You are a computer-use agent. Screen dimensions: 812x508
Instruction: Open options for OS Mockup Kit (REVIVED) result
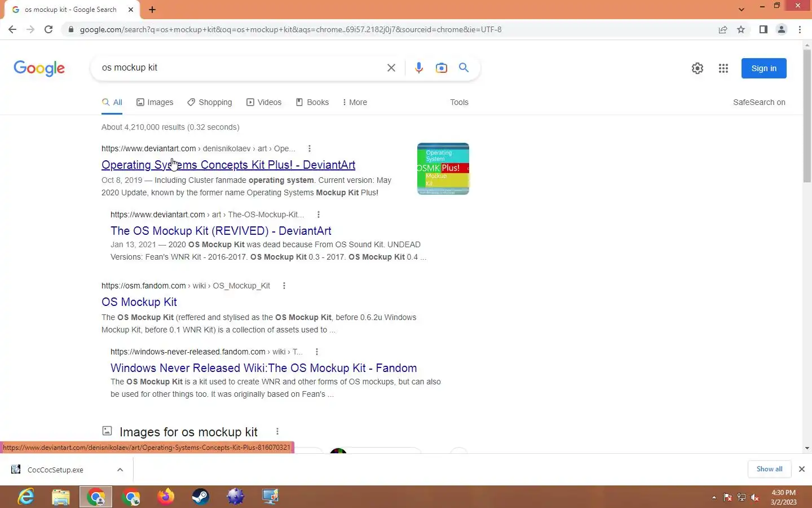pos(319,214)
